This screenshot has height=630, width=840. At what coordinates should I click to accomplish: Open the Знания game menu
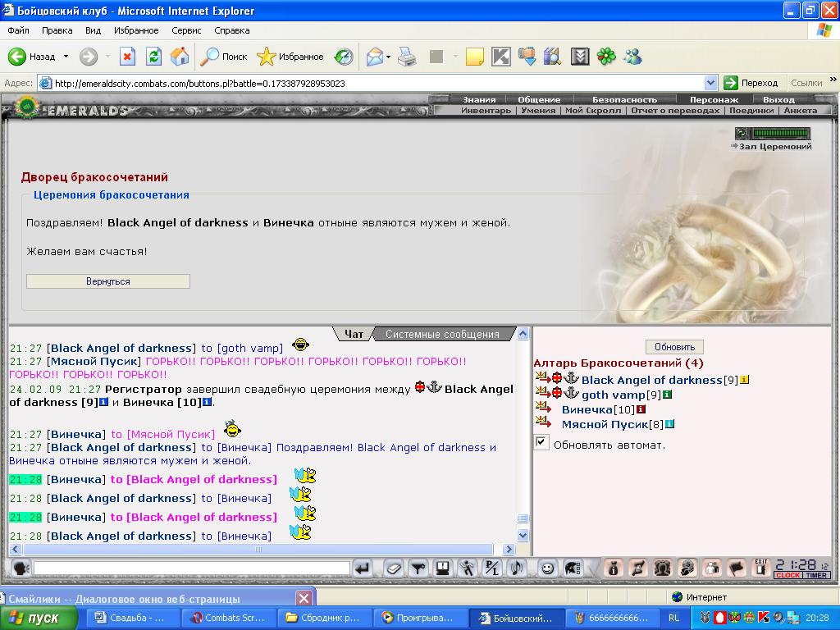point(479,99)
